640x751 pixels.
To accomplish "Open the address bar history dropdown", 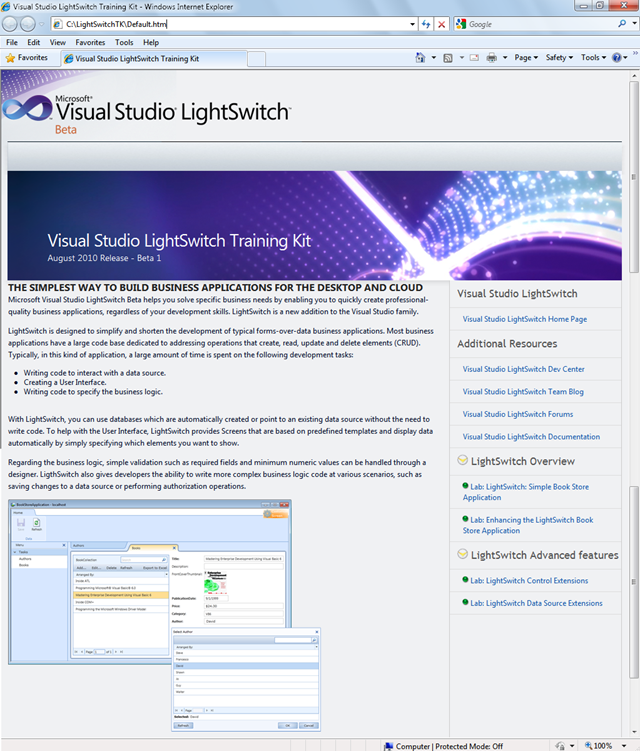I will [412, 24].
